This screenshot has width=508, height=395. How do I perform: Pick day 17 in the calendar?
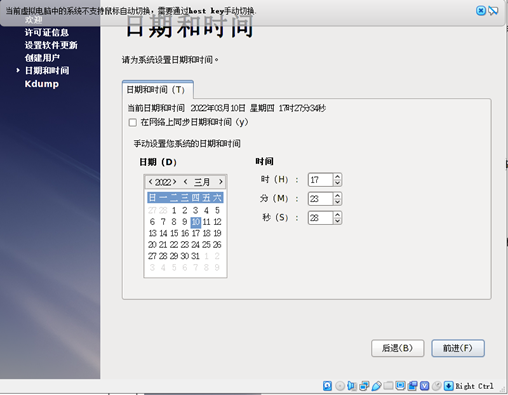click(x=196, y=233)
